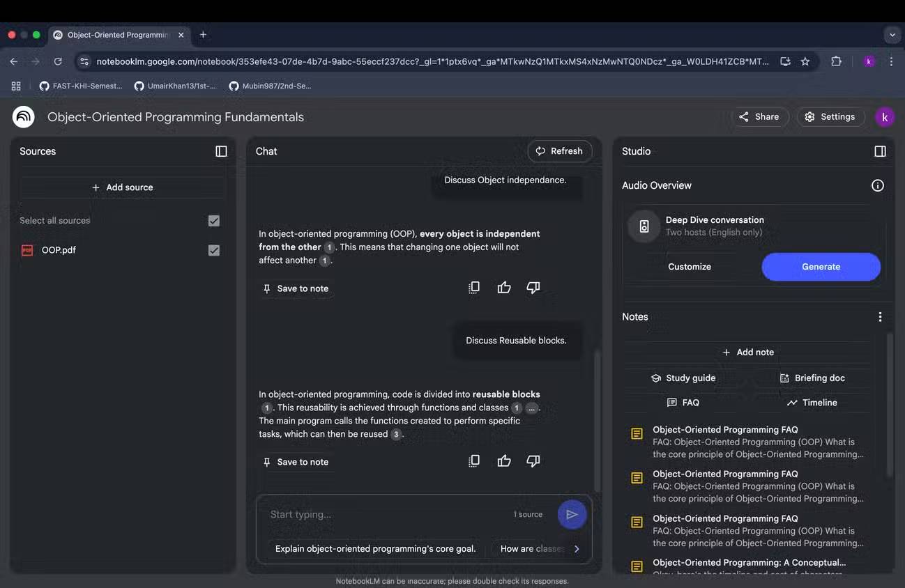905x588 pixels.
Task: Click Add source button
Action: point(123,187)
